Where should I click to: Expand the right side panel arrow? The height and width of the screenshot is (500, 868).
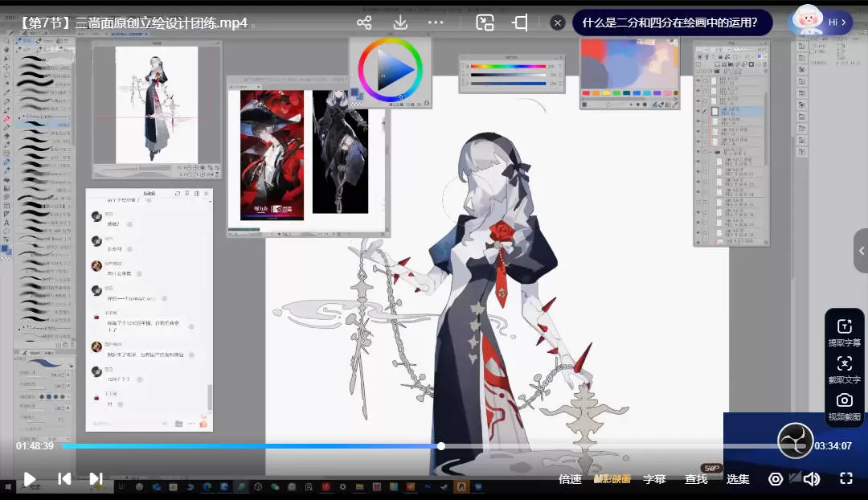[x=862, y=251]
